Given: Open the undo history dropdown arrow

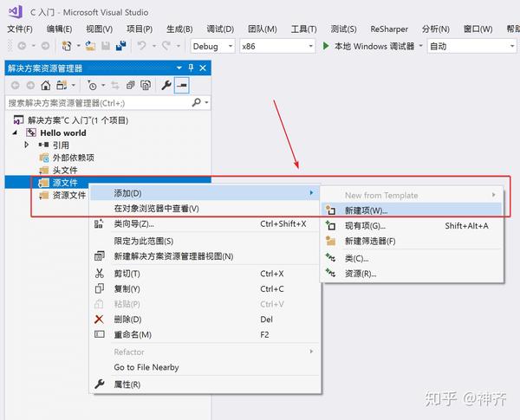Looking at the screenshot, I should 154,46.
